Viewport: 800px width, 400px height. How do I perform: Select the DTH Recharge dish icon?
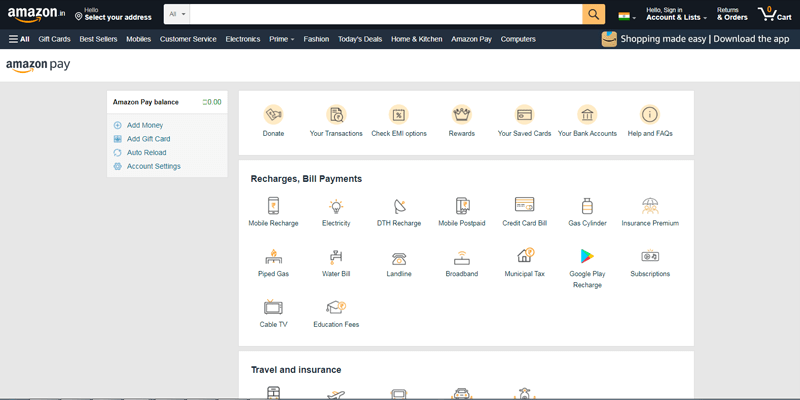399,206
